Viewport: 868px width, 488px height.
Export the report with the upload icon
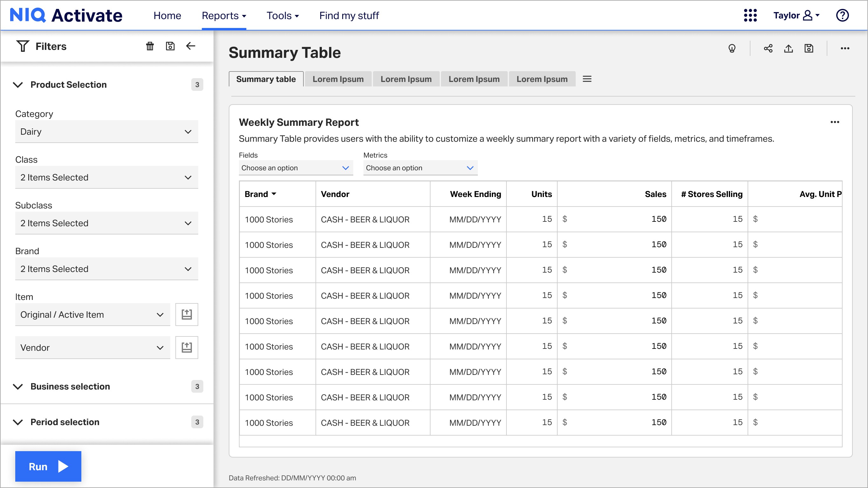788,49
